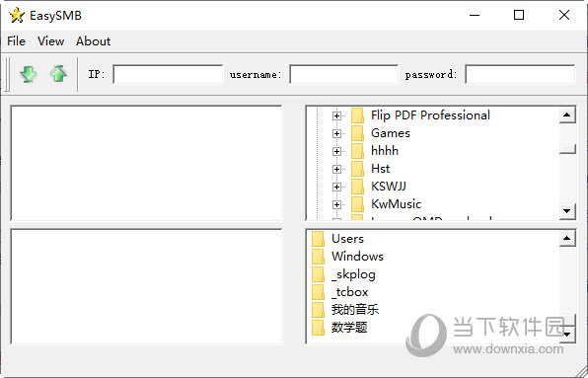Image resolution: width=588 pixels, height=378 pixels.
Task: Expand the Hst tree node
Action: click(336, 169)
